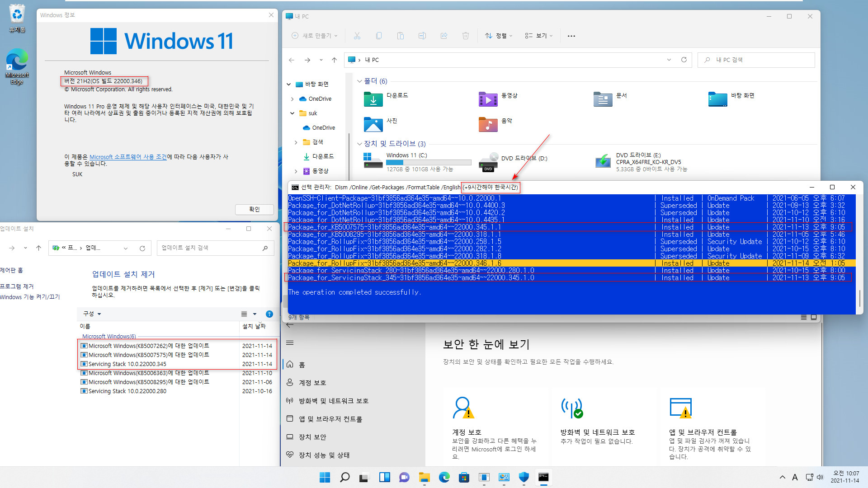The image size is (868, 488).
Task: Select update KB5007262 in the list
Action: tap(176, 346)
